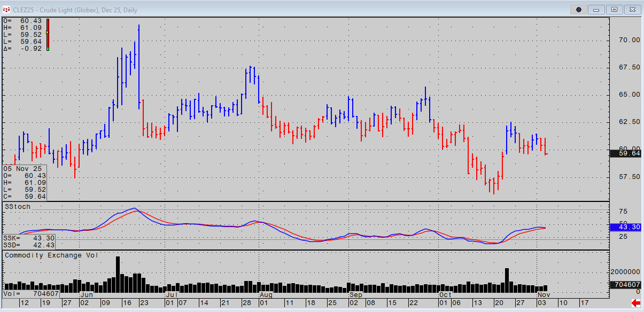Viewport: 644px width, 312px height.
Task: Close the CLEZ25 chart window
Action: coord(633,10)
